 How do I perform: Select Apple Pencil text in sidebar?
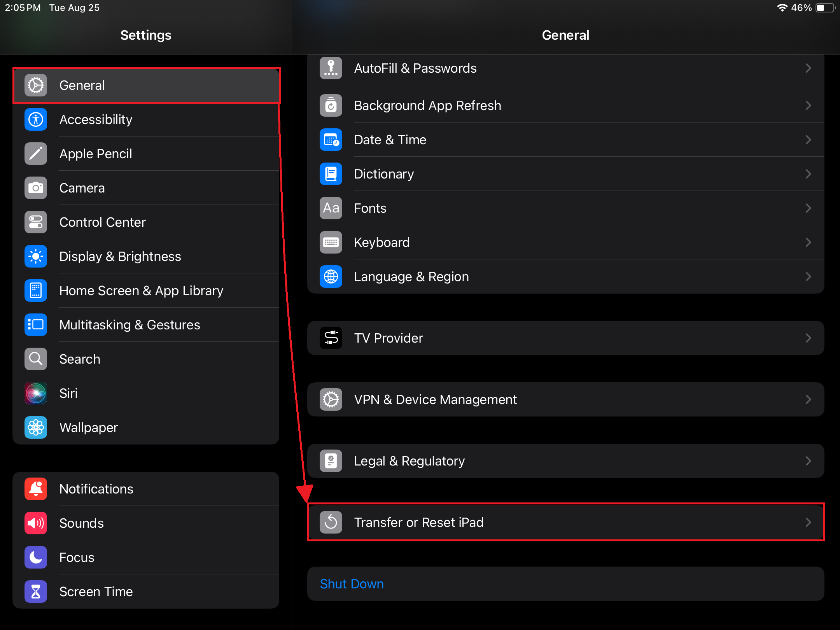click(x=96, y=154)
